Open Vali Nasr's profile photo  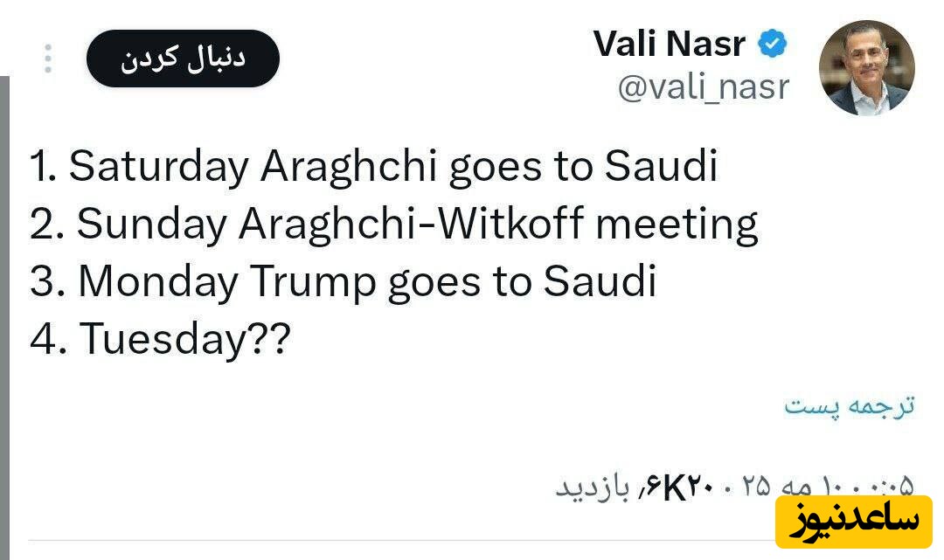click(x=866, y=68)
